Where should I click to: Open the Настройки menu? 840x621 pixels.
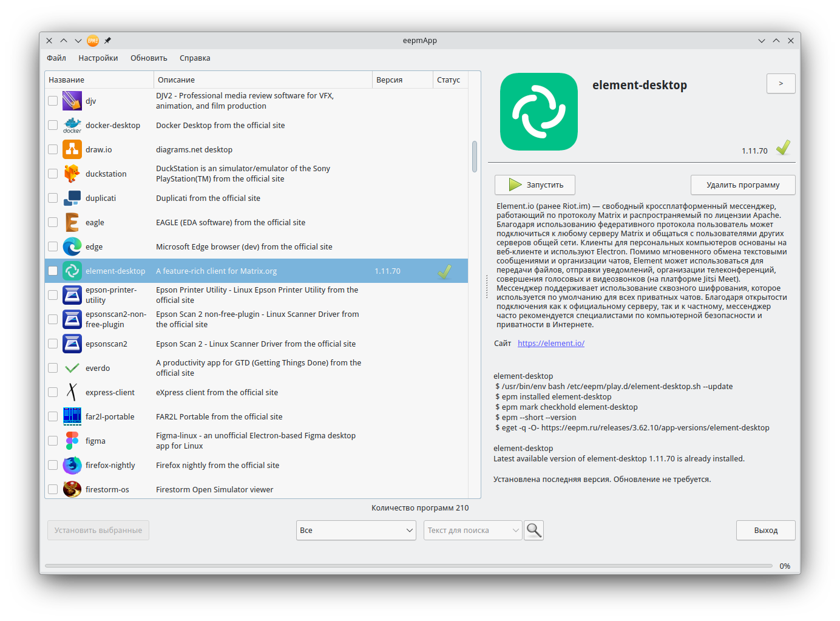[x=98, y=58]
